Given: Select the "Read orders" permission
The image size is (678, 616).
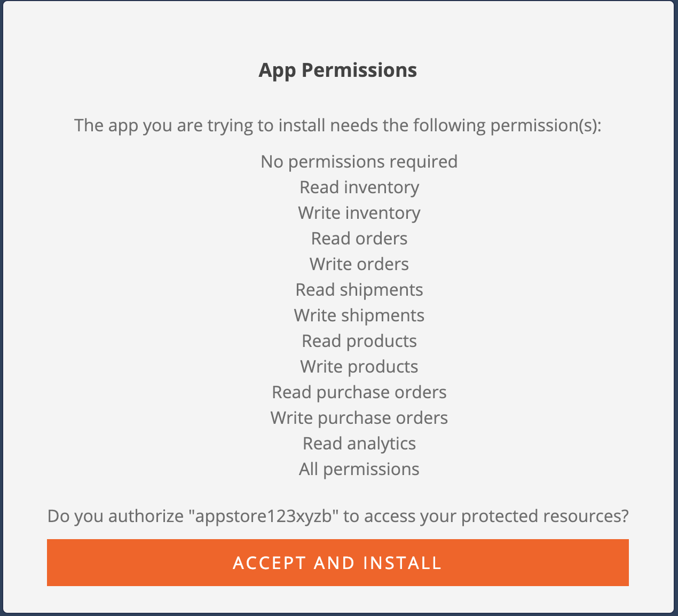Looking at the screenshot, I should click(359, 238).
